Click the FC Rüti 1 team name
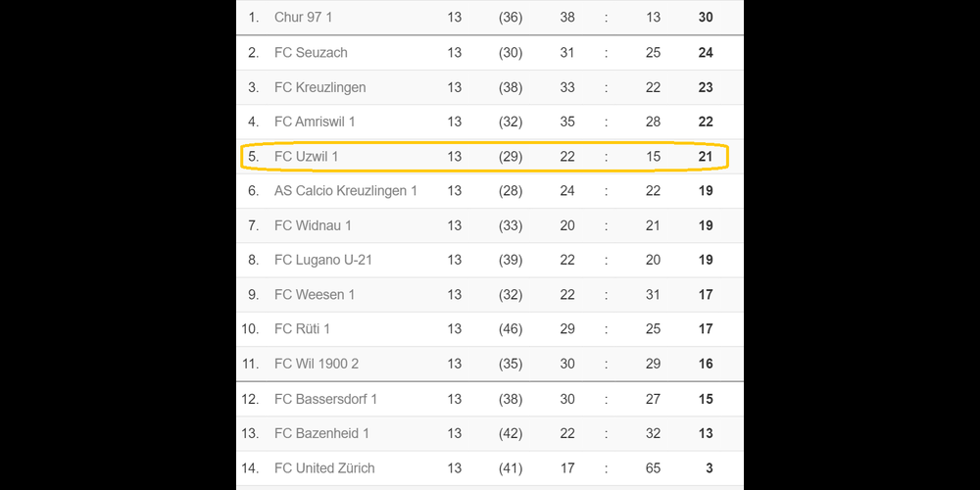This screenshot has width=980, height=490. pyautogui.click(x=302, y=329)
